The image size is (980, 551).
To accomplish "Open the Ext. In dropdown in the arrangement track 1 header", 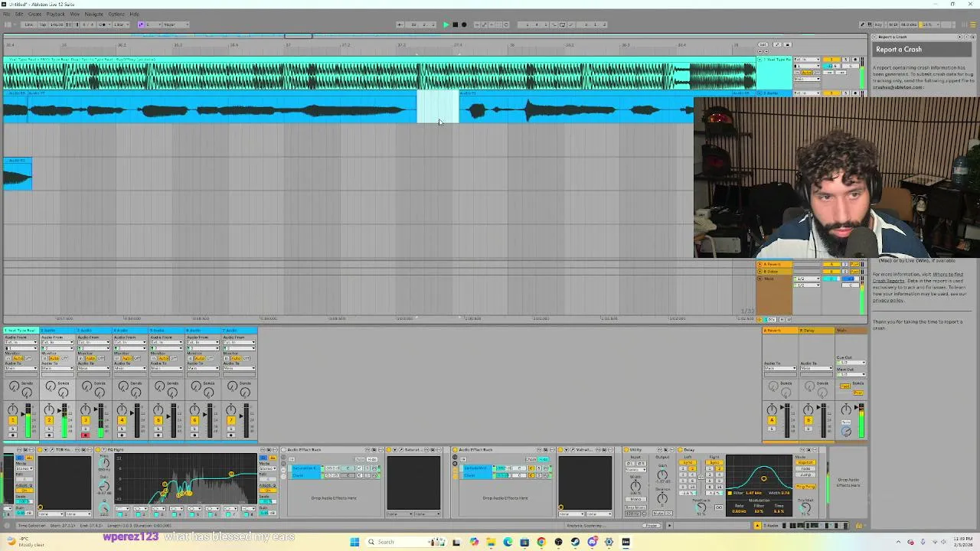I will pos(805,59).
